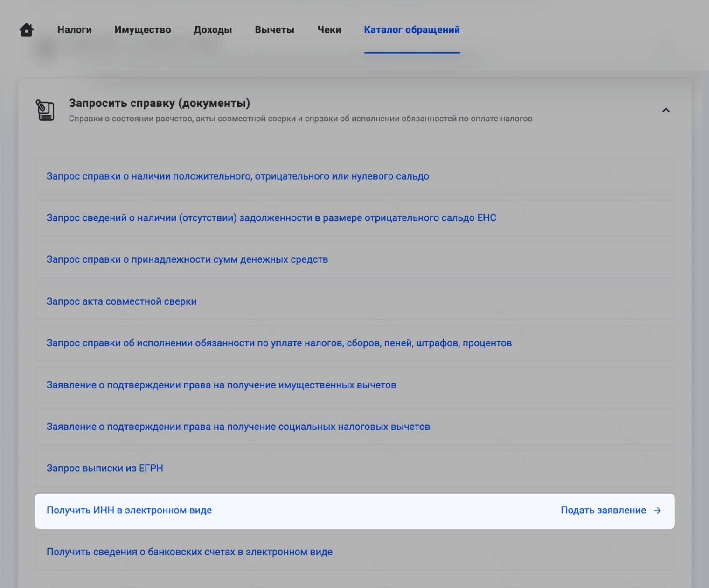This screenshot has width=709, height=588.
Task: Open Запрос сведений о задолженности ЕНС
Action: (x=354, y=218)
